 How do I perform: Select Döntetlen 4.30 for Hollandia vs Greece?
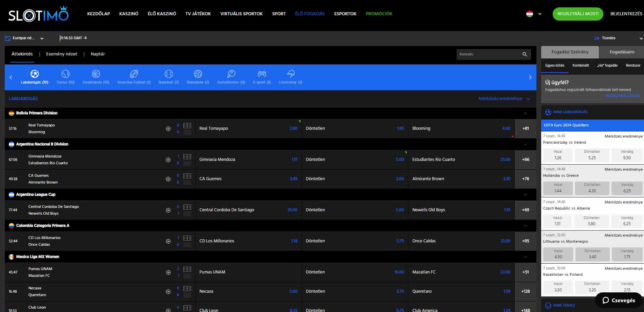(592, 188)
